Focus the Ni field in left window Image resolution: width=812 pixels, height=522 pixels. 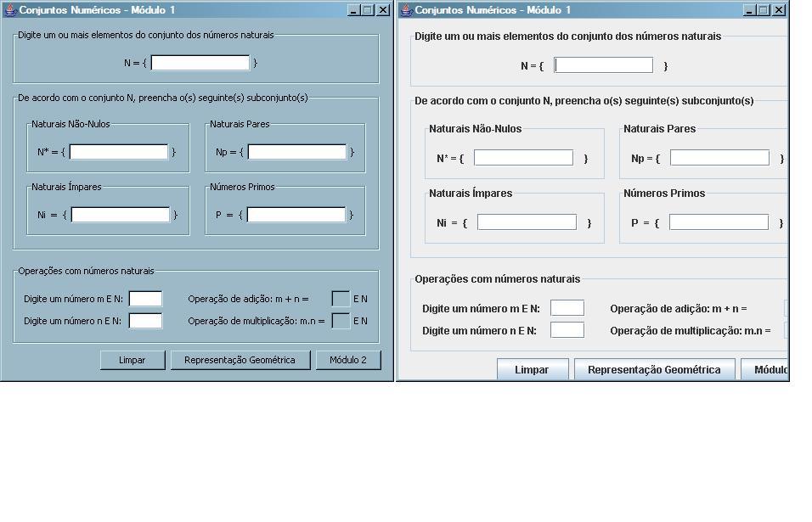(120, 215)
